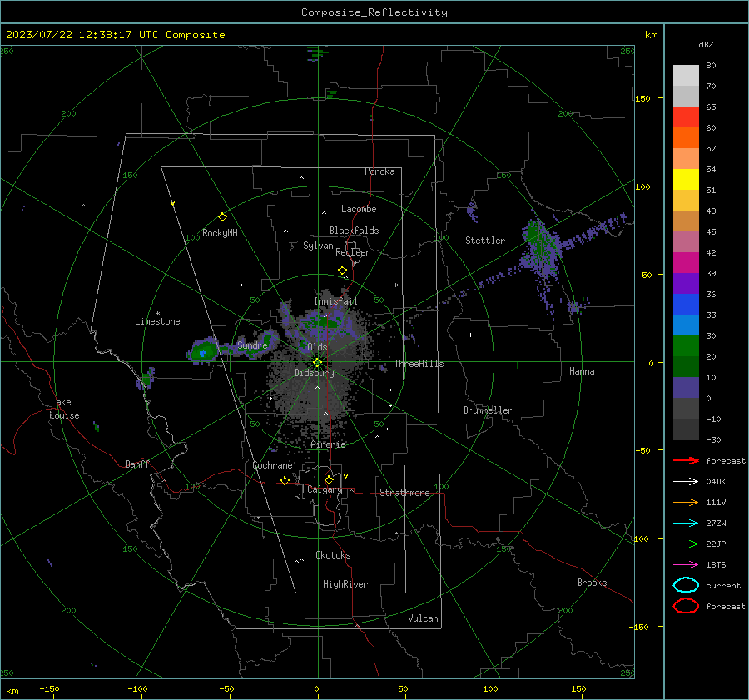Click the Banff town label

point(137,464)
